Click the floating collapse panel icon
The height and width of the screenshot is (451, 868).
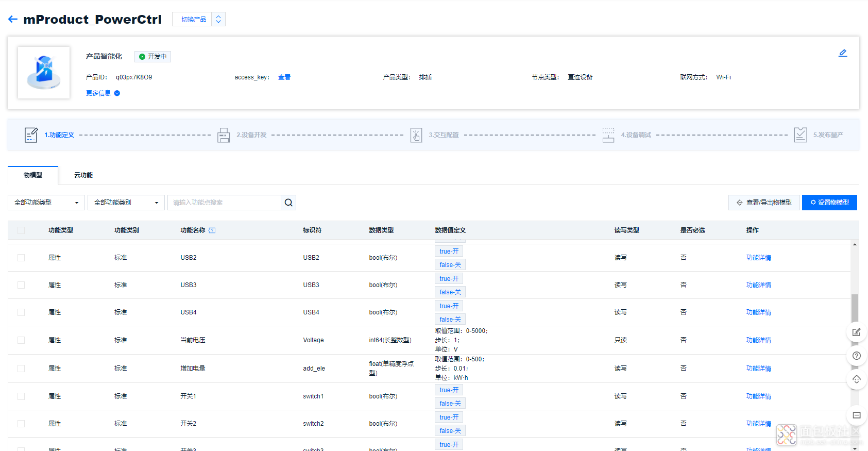856,415
